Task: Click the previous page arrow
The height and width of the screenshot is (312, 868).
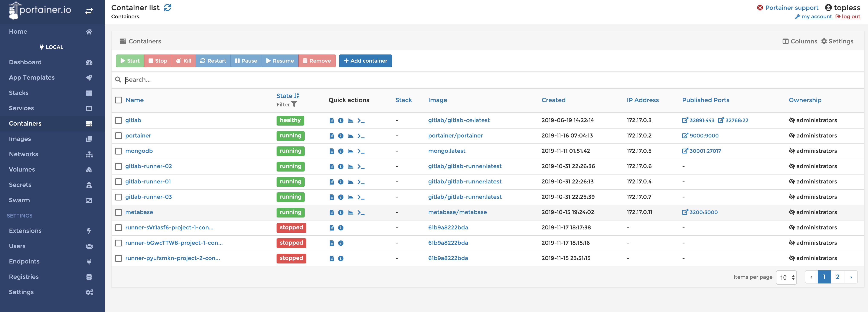Action: pyautogui.click(x=811, y=277)
